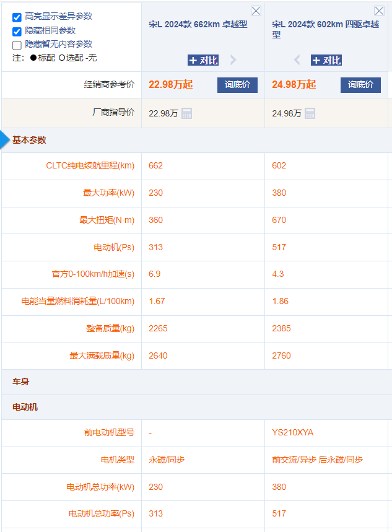The width and height of the screenshot is (392, 532).
Task: Click 厂商指导价 row label
Action: click(113, 112)
